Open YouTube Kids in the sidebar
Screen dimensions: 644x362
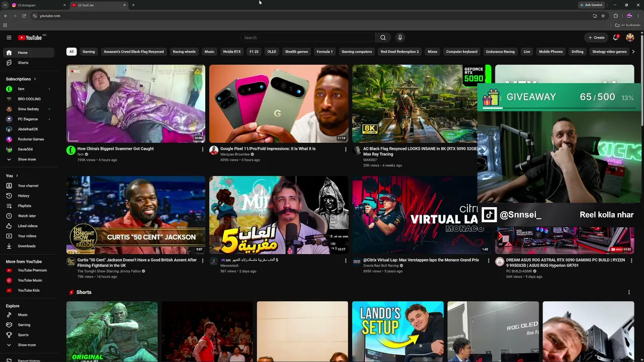click(30, 290)
